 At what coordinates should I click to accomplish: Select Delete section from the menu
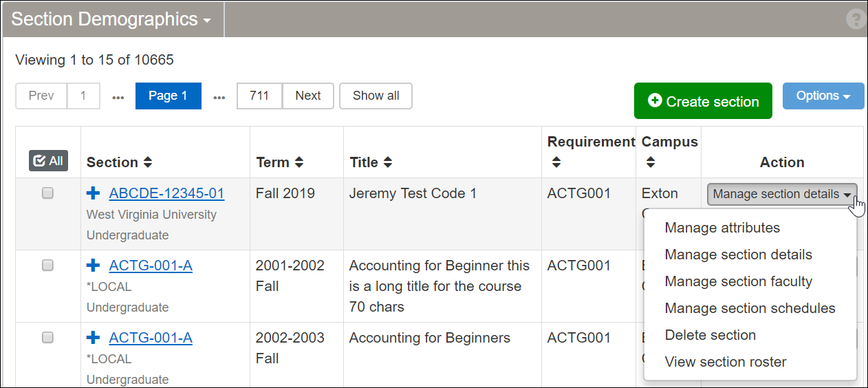[710, 335]
